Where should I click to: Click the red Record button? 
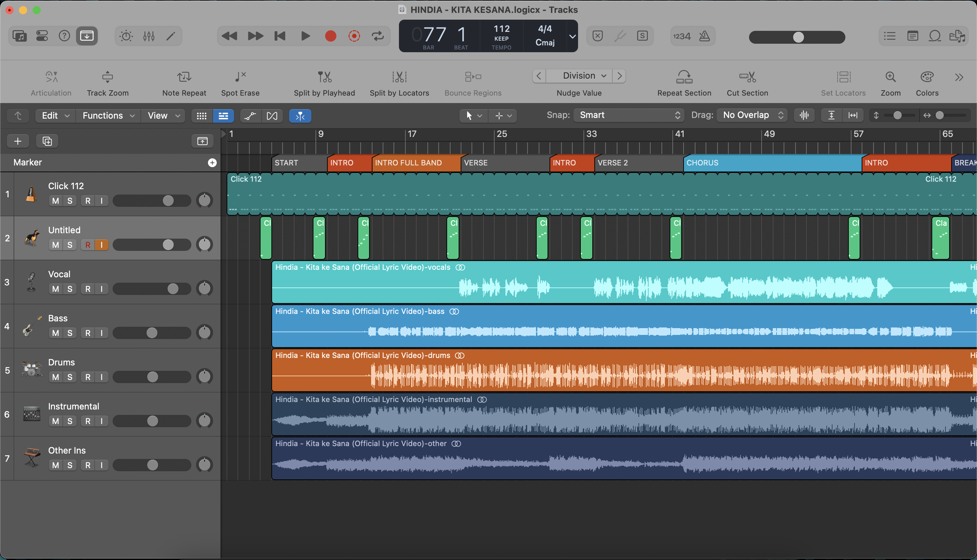click(330, 36)
